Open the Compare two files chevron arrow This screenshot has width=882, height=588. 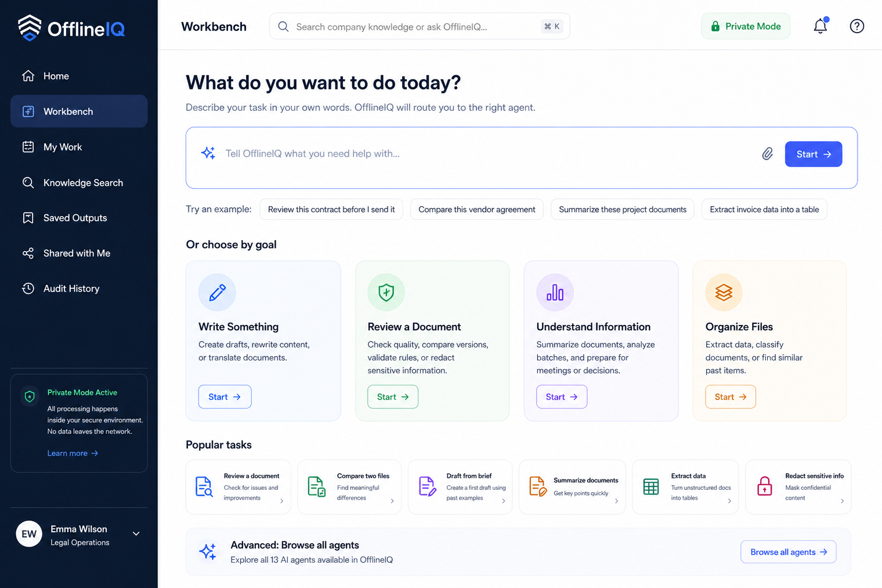pyautogui.click(x=392, y=501)
